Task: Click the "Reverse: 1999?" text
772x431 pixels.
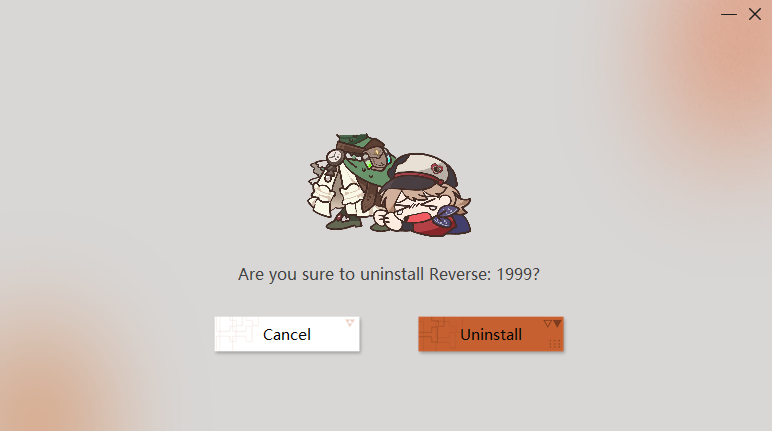Action: point(484,274)
